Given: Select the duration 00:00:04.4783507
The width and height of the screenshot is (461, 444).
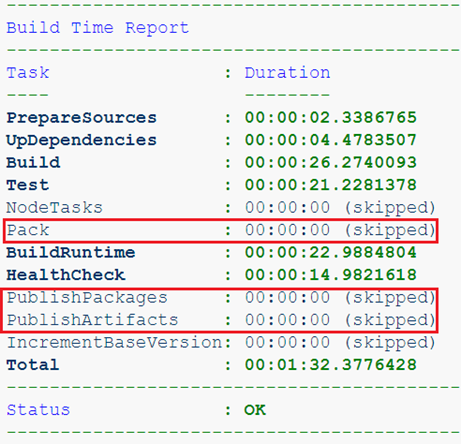Looking at the screenshot, I should (x=331, y=140).
